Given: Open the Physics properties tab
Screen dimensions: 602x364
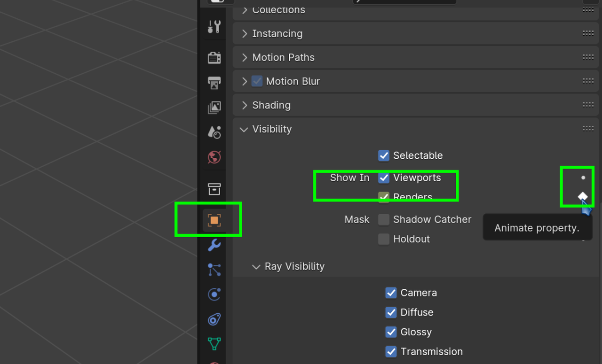Looking at the screenshot, I should 214,294.
